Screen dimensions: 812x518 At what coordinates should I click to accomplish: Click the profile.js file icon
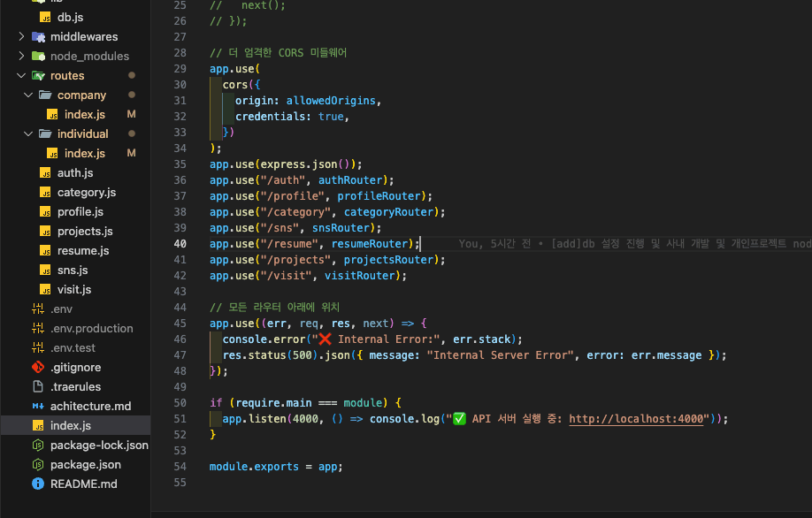(x=46, y=212)
